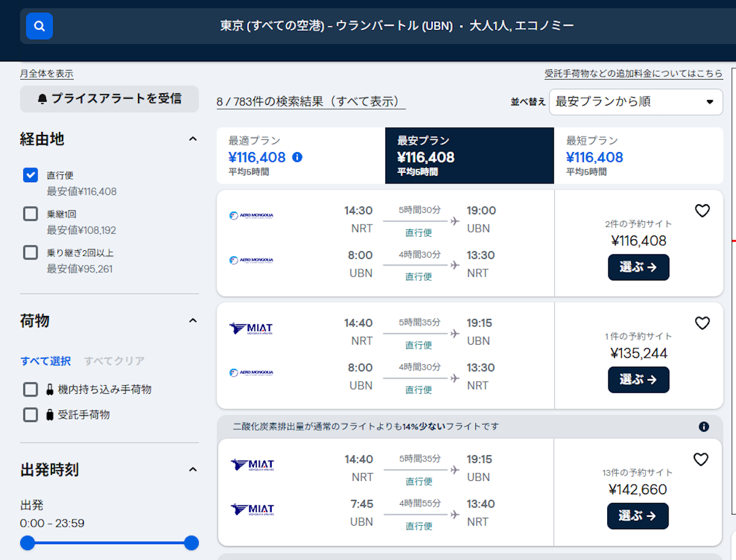Favorite the ¥135,244 flight with heart icon
This screenshot has width=736, height=560.
click(702, 323)
